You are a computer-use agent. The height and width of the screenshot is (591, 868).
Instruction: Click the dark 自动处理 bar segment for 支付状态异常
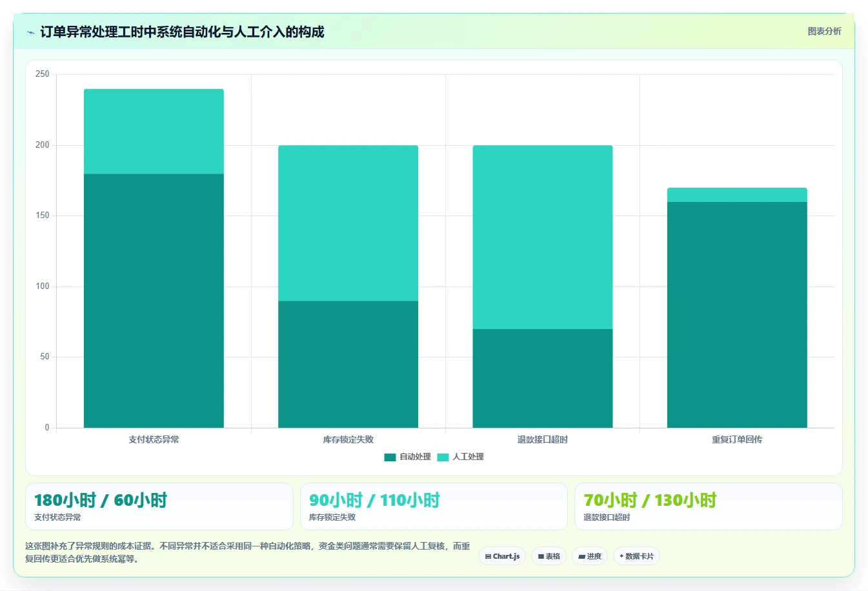(154, 301)
